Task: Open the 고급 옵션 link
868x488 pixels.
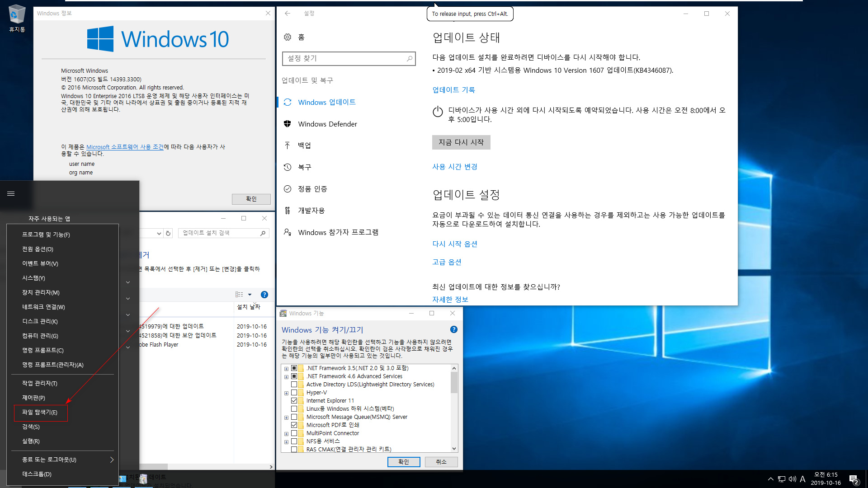Action: click(x=447, y=262)
